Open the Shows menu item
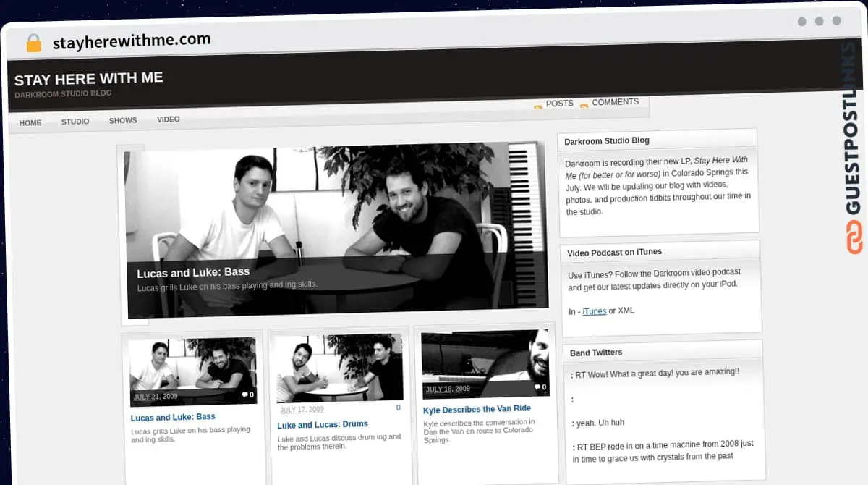Viewport: 868px width, 485px height. (123, 120)
